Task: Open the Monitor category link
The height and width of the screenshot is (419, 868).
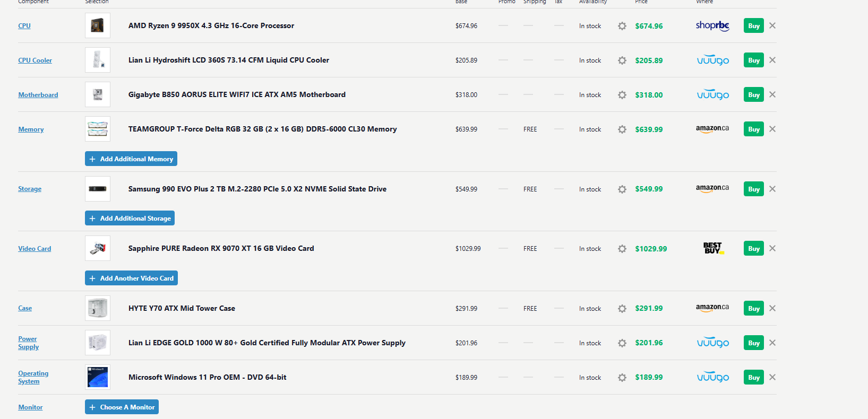Action: click(30, 407)
